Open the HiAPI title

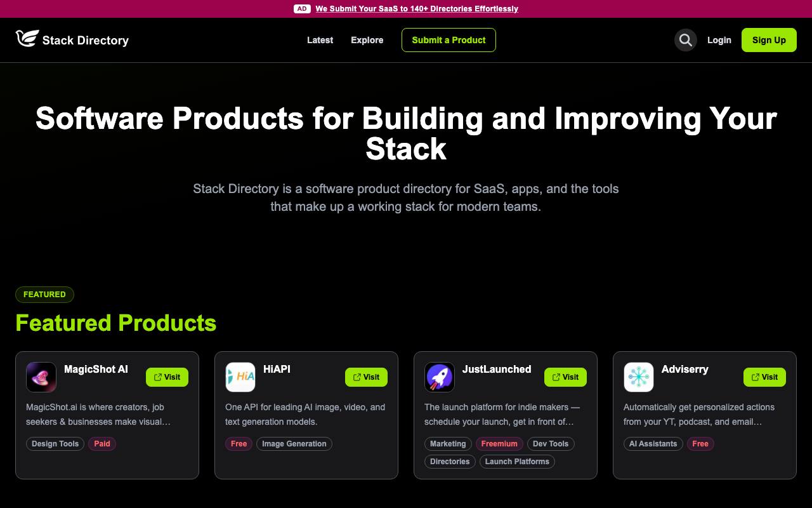tap(277, 369)
